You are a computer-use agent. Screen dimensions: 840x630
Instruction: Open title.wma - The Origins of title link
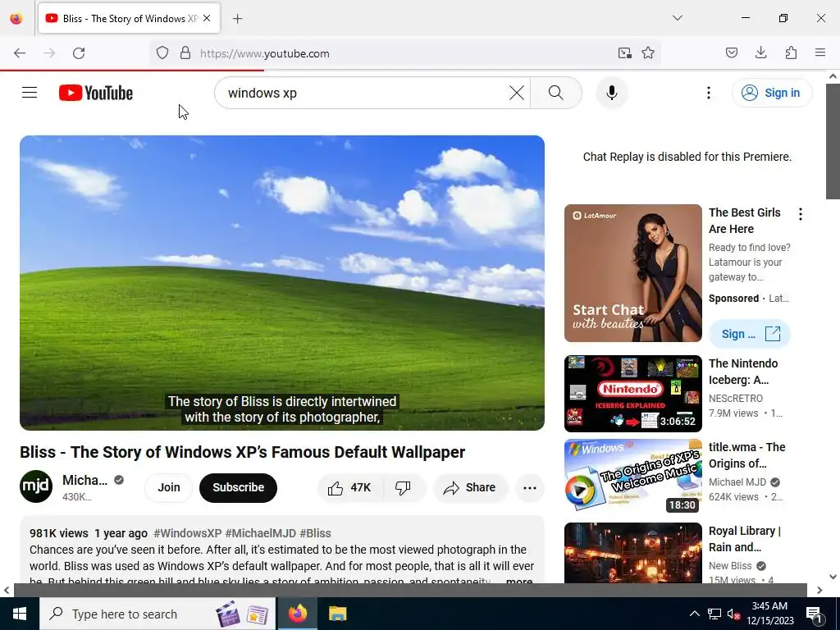pyautogui.click(x=746, y=454)
